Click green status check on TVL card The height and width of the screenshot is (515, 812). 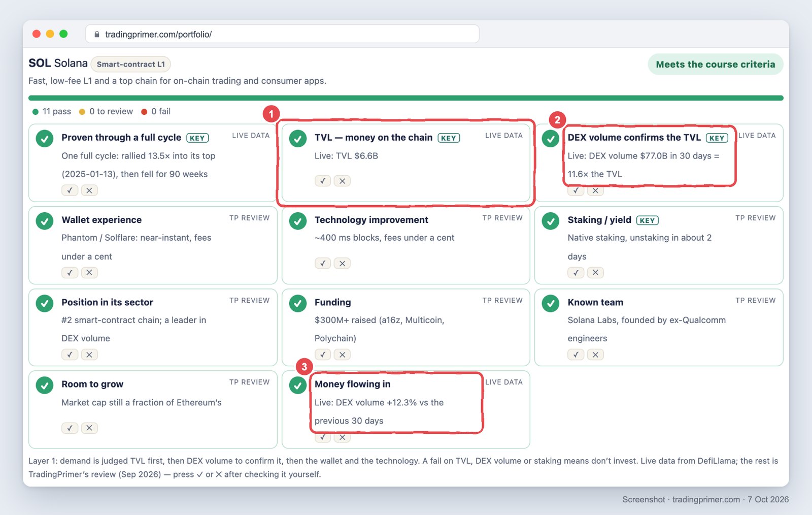[298, 139]
